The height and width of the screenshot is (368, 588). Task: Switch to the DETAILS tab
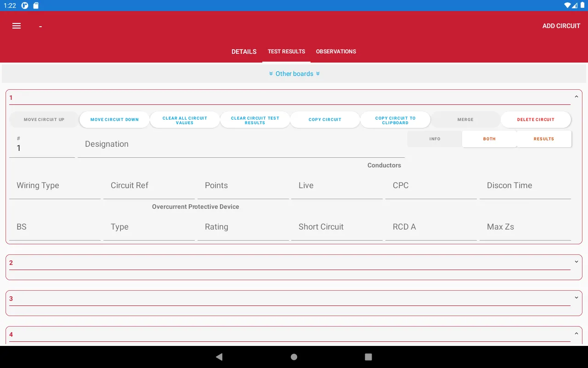point(244,52)
